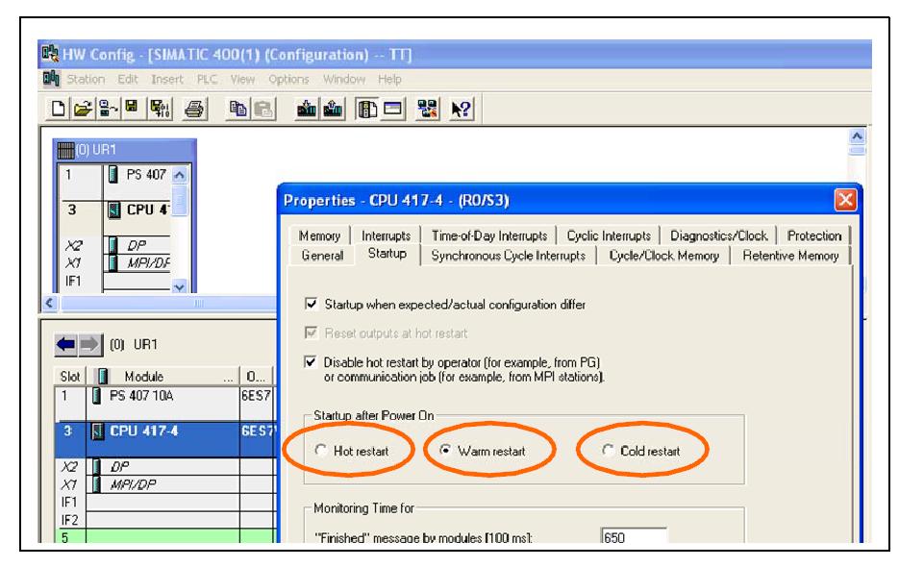The width and height of the screenshot is (924, 567).
Task: Click the window view toolbar icon
Action: (393, 109)
